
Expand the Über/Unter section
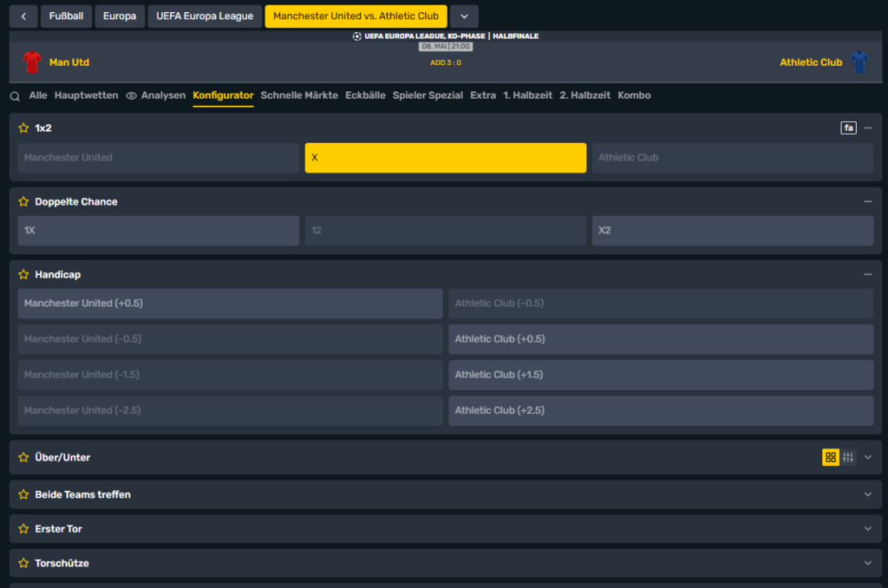pyautogui.click(x=867, y=457)
